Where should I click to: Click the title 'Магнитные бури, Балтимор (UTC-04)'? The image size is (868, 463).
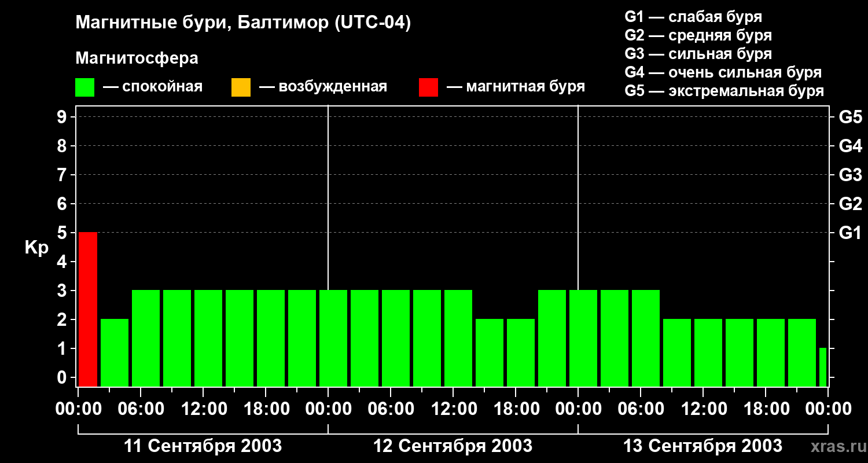click(x=243, y=23)
